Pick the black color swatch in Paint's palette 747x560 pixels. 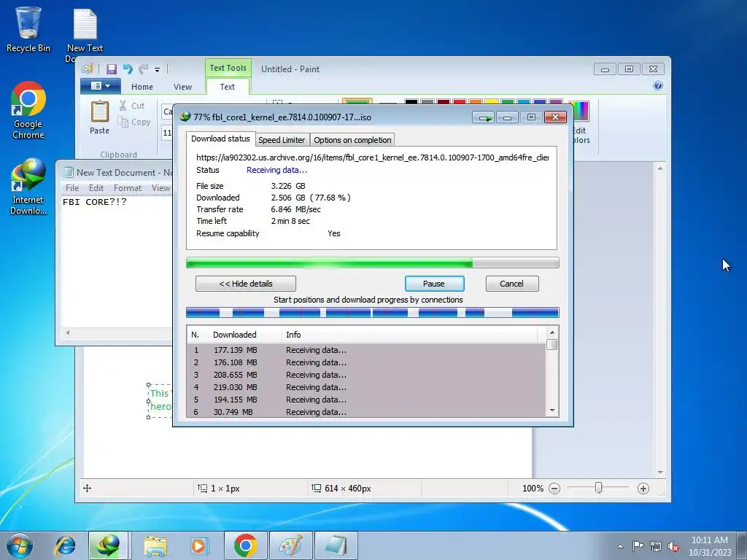pyautogui.click(x=411, y=102)
